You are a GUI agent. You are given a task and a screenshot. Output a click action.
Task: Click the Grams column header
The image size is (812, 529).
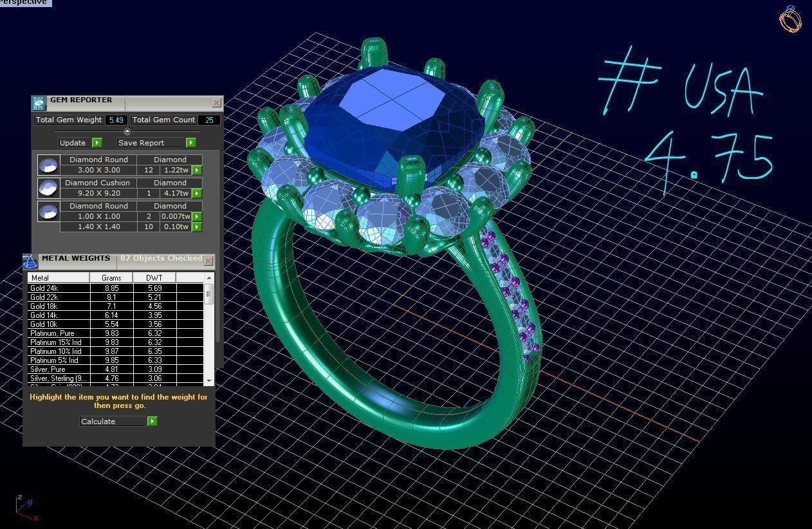pyautogui.click(x=111, y=277)
